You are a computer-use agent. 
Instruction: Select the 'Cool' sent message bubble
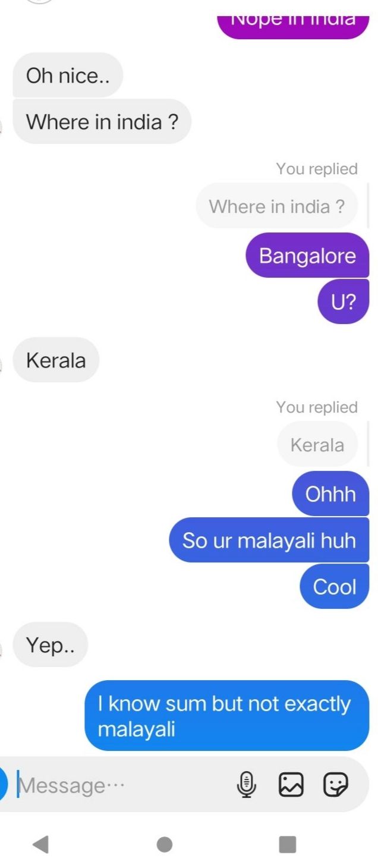tap(335, 587)
